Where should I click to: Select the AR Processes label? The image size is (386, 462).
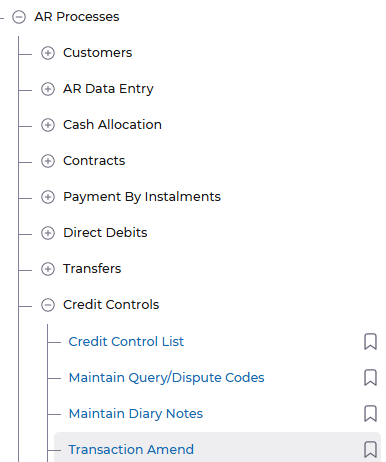[x=77, y=17]
